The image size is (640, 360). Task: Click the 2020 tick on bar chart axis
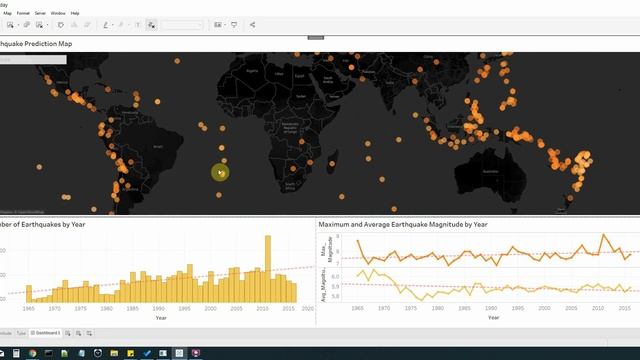[308, 309]
